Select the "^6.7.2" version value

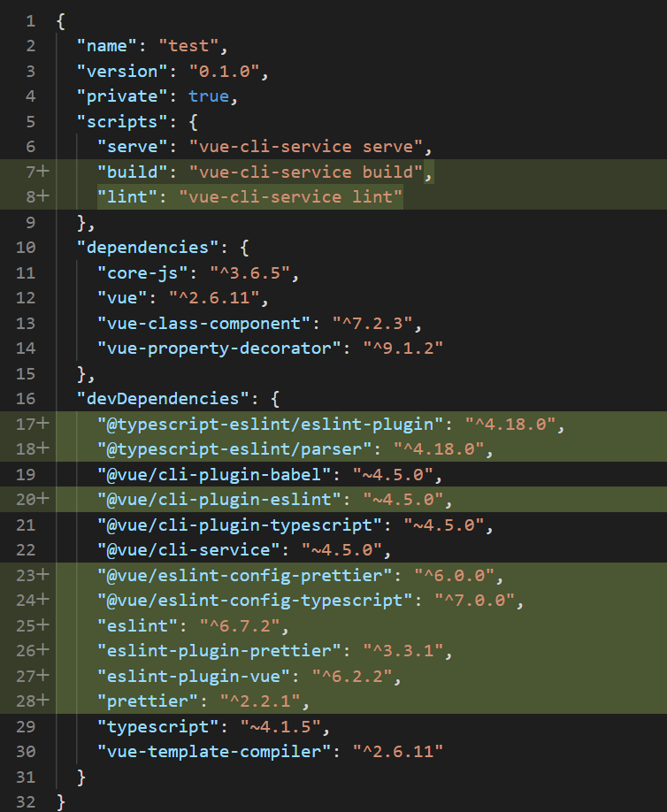click(240, 625)
